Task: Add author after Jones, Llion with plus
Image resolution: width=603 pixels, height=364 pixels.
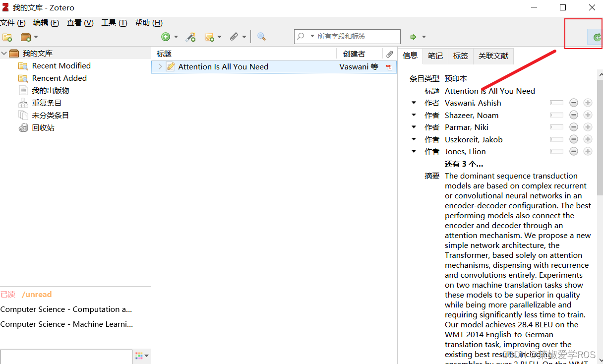Action: [x=588, y=151]
